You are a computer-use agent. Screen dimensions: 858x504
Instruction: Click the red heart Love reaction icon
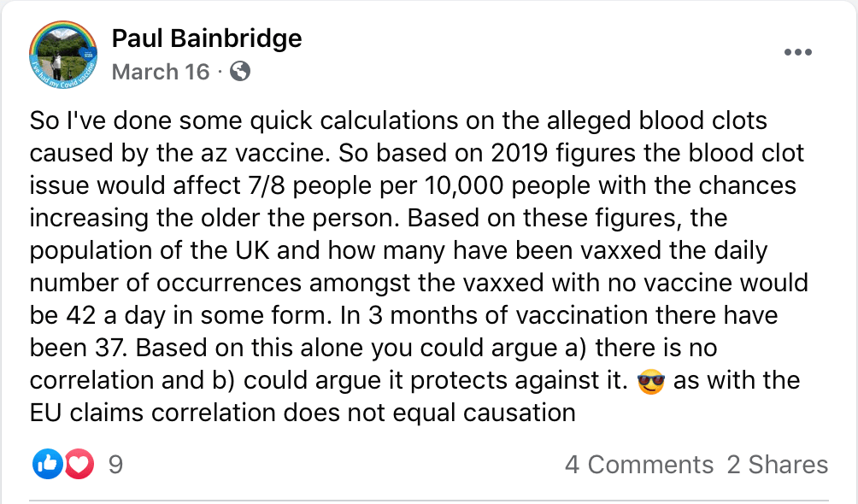(79, 465)
